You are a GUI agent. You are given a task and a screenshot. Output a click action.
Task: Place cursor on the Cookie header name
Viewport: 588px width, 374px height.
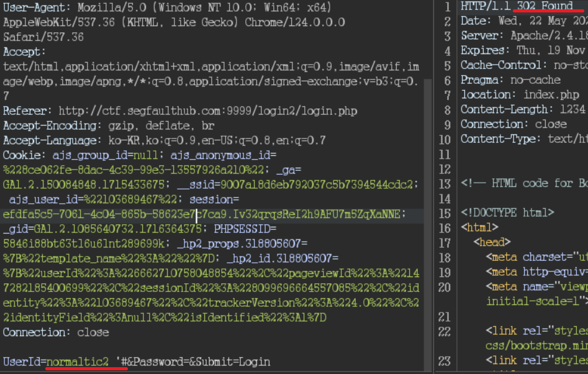(21, 155)
